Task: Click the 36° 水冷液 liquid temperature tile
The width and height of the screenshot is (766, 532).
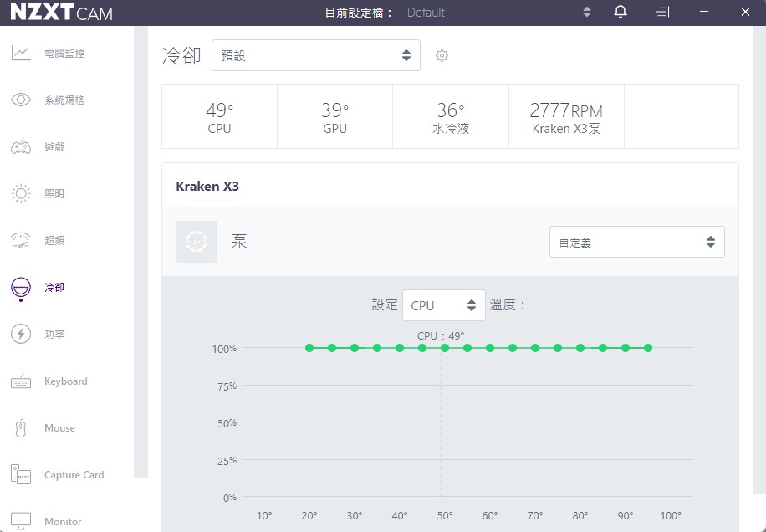Action: (x=451, y=117)
